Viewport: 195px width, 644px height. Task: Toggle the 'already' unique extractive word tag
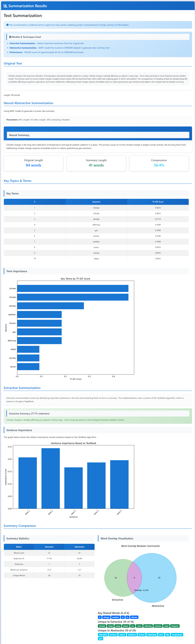pyautogui.click(x=102, y=626)
